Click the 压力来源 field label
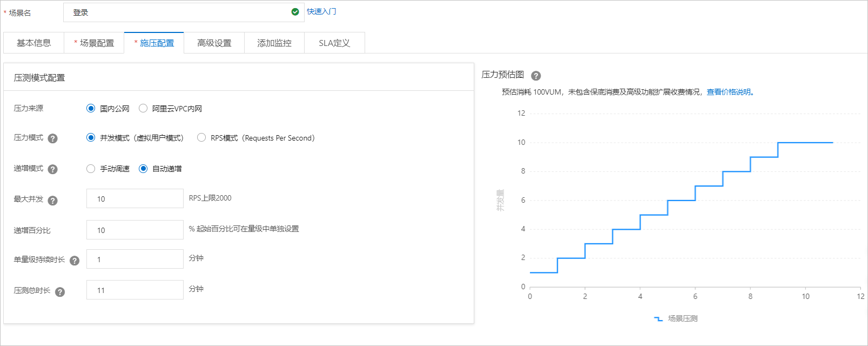 (29, 108)
